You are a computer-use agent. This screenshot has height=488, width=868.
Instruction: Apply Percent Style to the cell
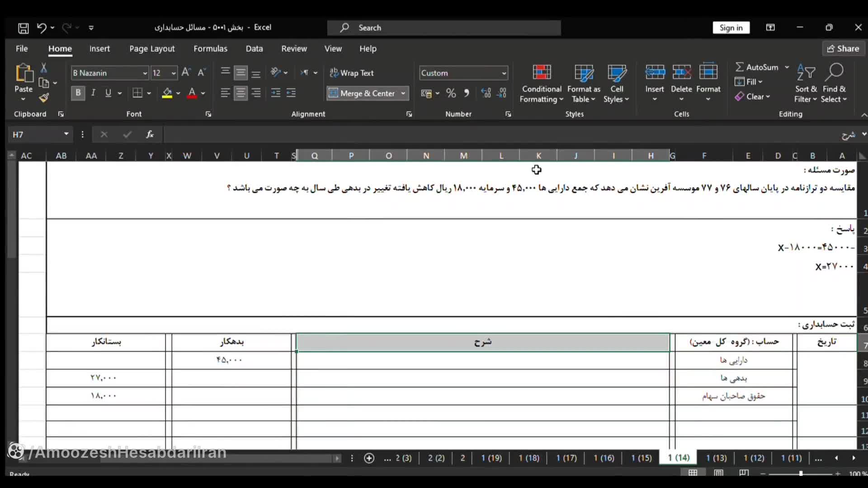451,93
